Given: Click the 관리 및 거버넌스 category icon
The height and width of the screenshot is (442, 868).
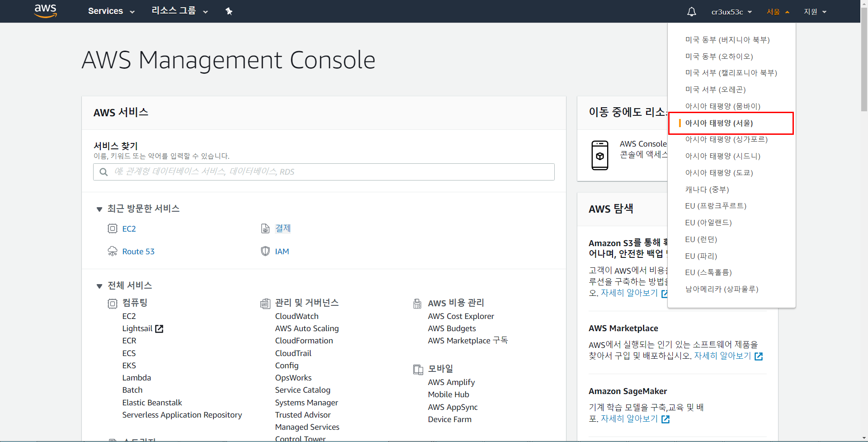Looking at the screenshot, I should tap(265, 304).
